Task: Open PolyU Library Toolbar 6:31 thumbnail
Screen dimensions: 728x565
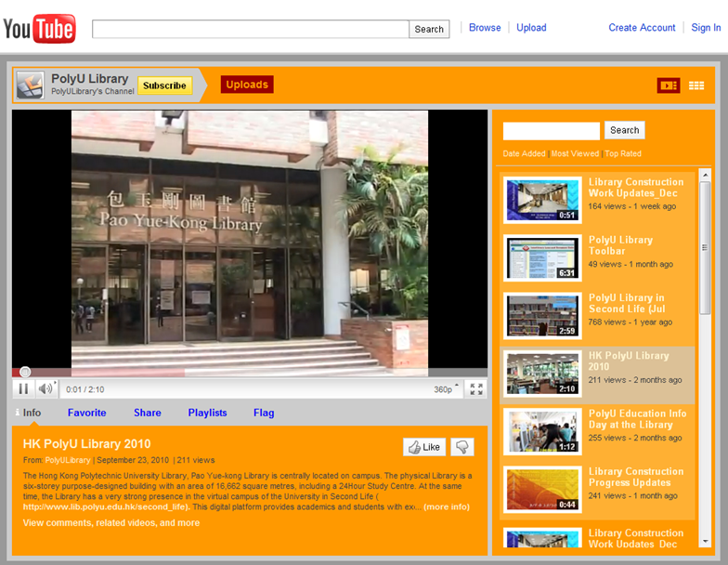Action: [542, 258]
